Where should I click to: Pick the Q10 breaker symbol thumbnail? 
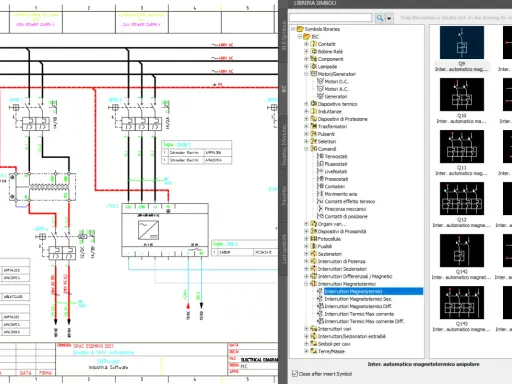tap(462, 95)
